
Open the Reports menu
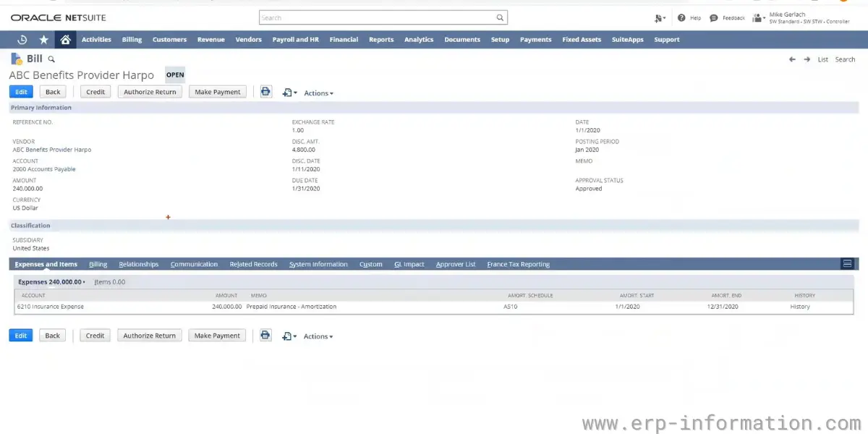[381, 40]
